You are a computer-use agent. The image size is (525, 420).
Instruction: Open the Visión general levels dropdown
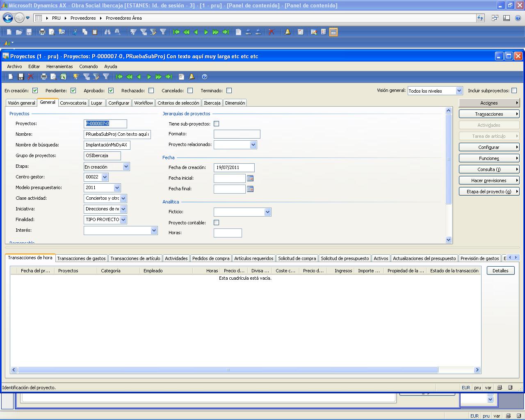point(459,91)
